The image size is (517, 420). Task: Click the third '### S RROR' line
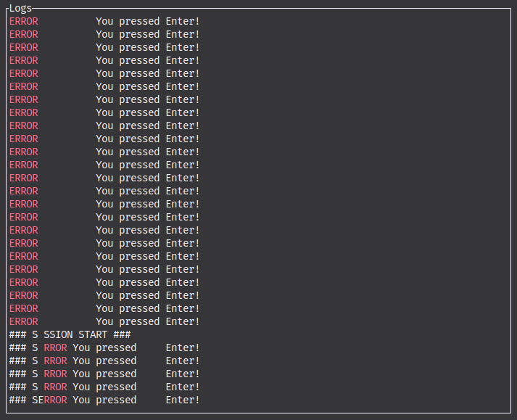pos(104,374)
